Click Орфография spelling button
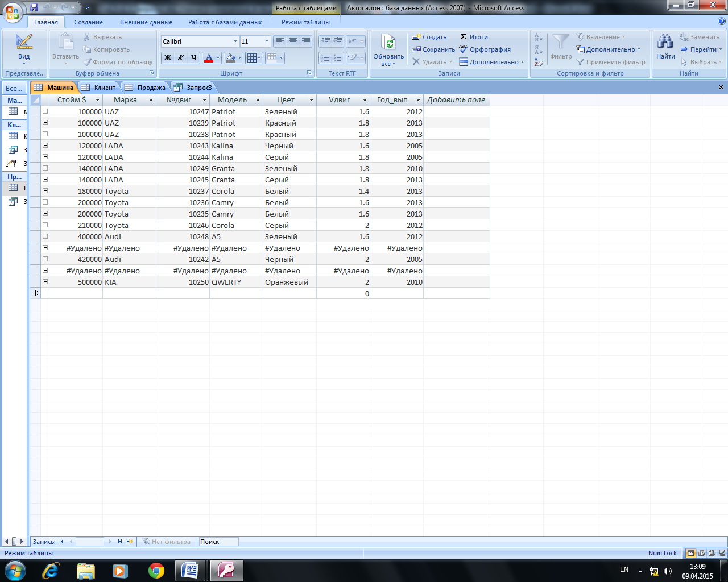 tap(485, 49)
